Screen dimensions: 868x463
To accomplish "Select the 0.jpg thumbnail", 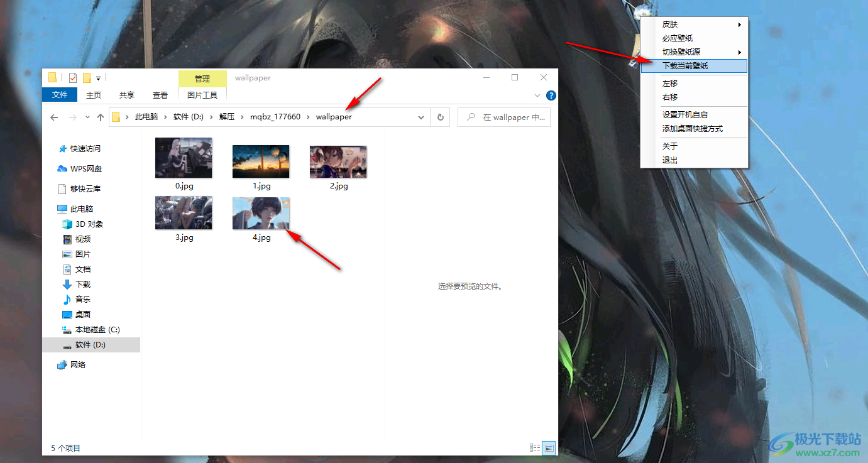I will tap(184, 158).
